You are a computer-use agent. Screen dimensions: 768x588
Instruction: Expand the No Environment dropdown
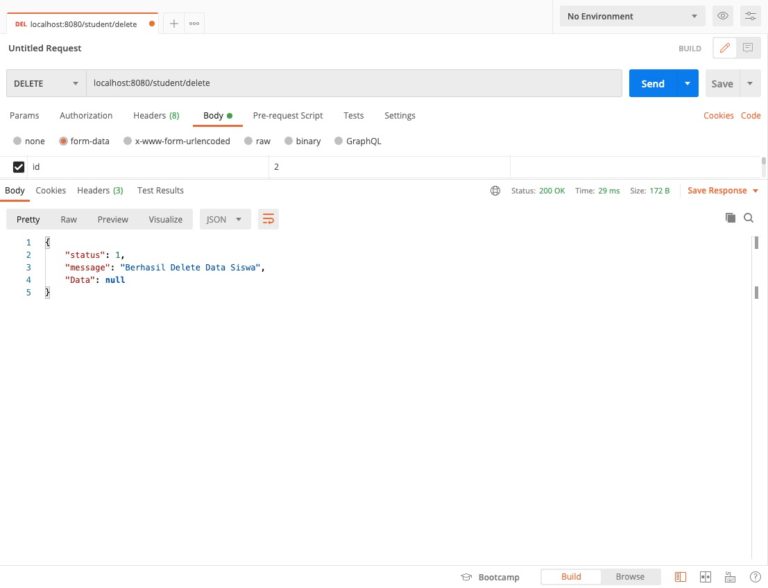pos(633,16)
